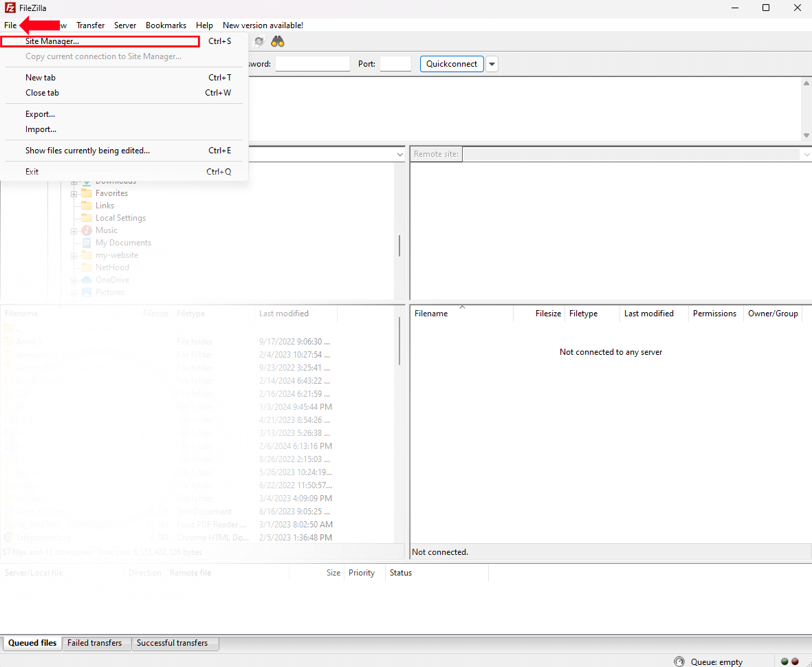
Task: Click the speed limit gauge icon
Action: (x=679, y=661)
